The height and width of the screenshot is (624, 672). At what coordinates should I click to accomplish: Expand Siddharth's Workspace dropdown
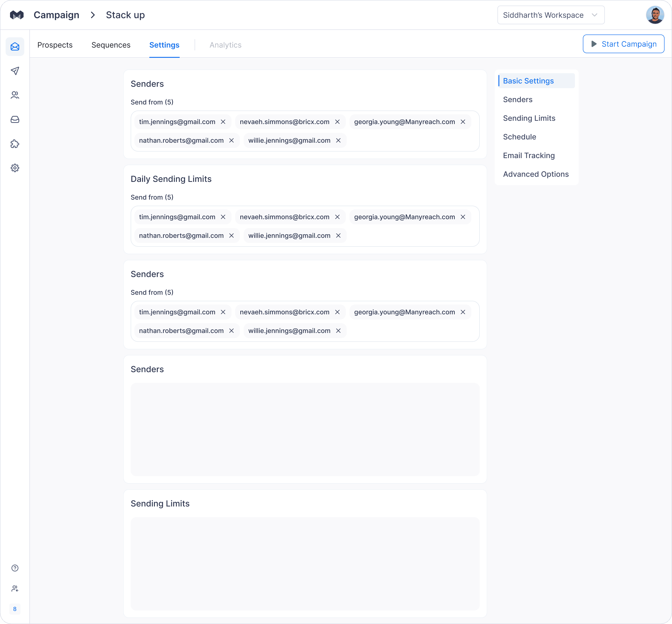coord(551,15)
